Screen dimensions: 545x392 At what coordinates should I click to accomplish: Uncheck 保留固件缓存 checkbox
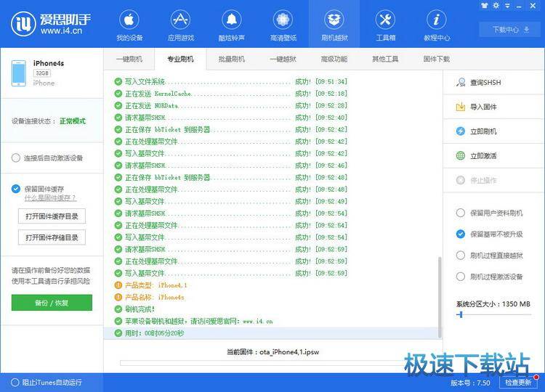pyautogui.click(x=16, y=189)
